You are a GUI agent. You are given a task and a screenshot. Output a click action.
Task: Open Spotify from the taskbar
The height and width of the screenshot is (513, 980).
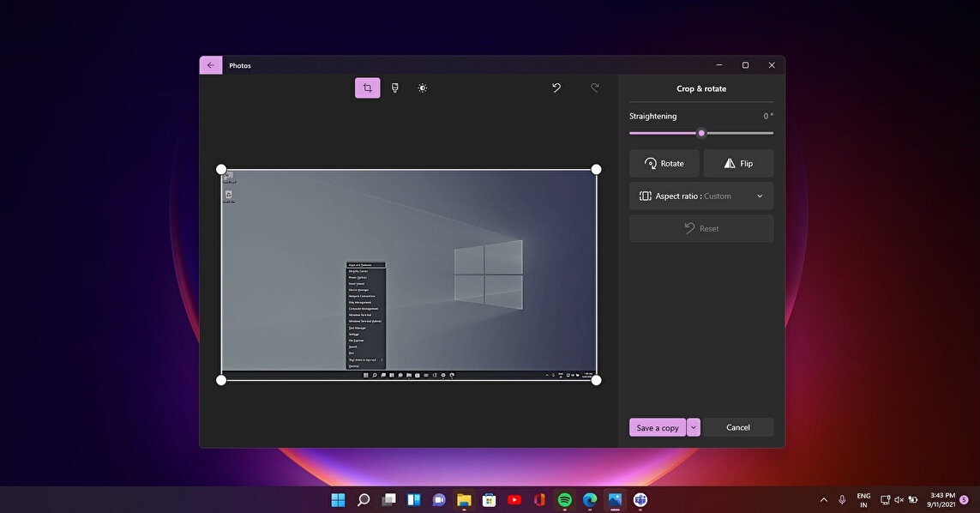click(x=564, y=499)
